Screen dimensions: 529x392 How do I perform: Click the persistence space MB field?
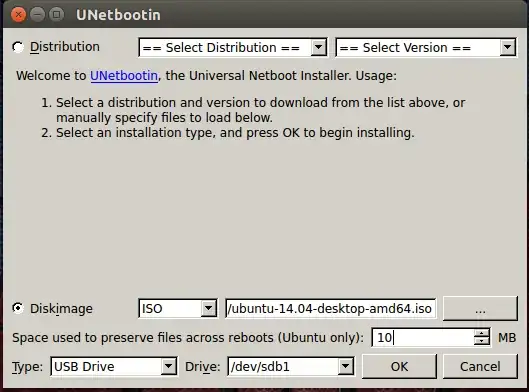point(422,337)
